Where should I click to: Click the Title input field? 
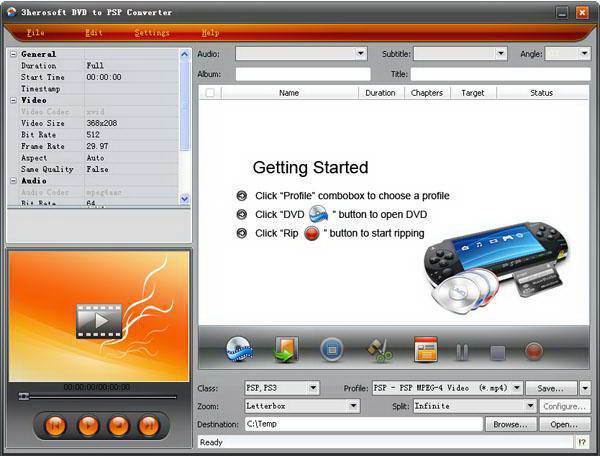501,74
